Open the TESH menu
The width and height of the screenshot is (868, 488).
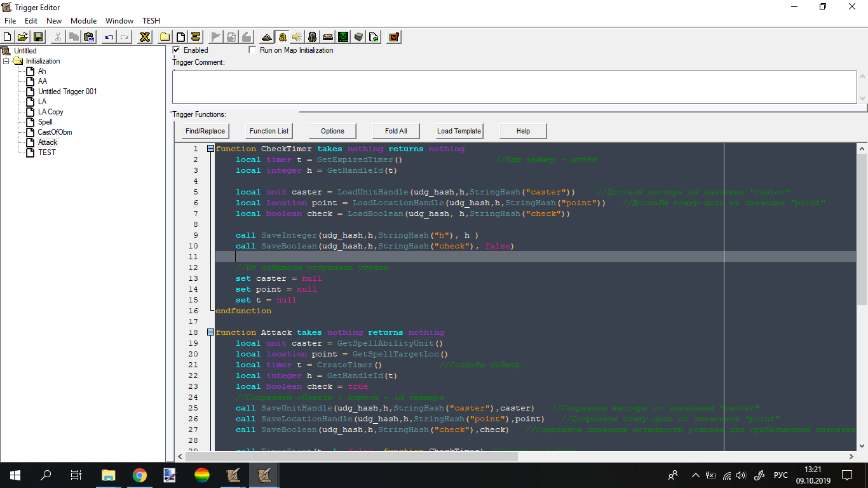[x=151, y=21]
